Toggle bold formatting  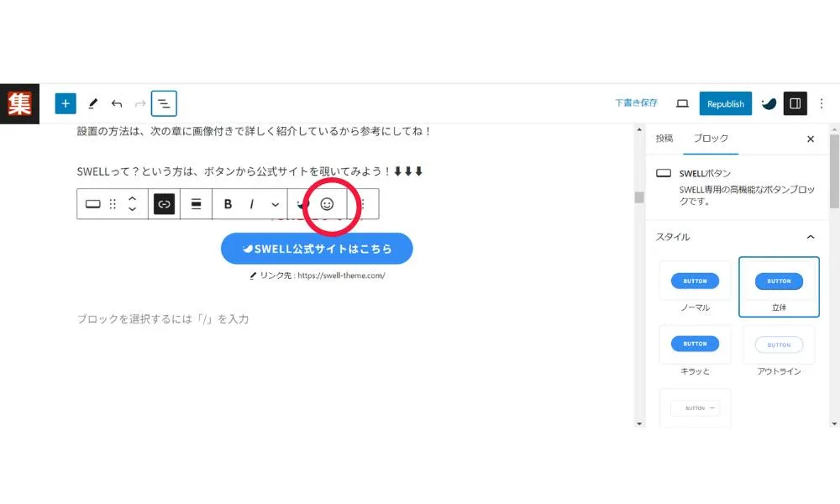(x=228, y=204)
